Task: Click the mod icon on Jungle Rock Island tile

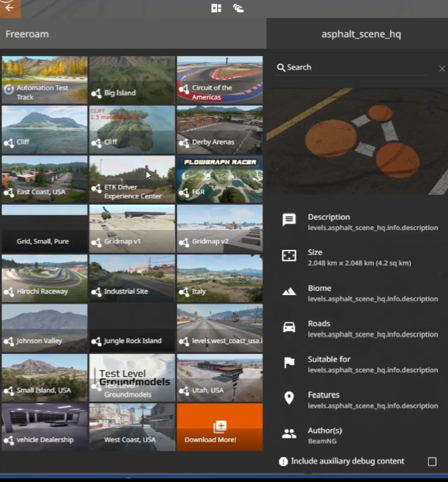Action: tap(96, 341)
